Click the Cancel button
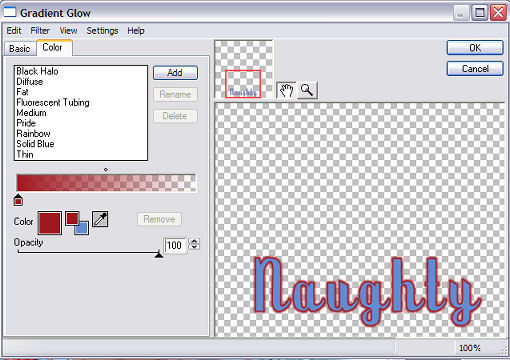 pyautogui.click(x=475, y=69)
